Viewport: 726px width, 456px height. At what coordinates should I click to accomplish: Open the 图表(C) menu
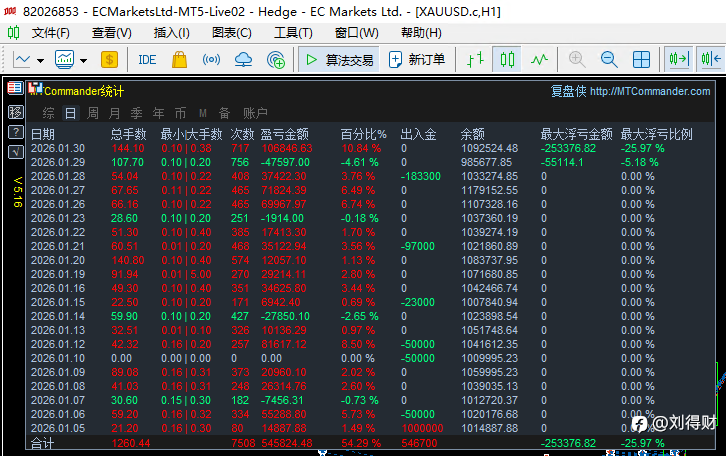[x=232, y=33]
